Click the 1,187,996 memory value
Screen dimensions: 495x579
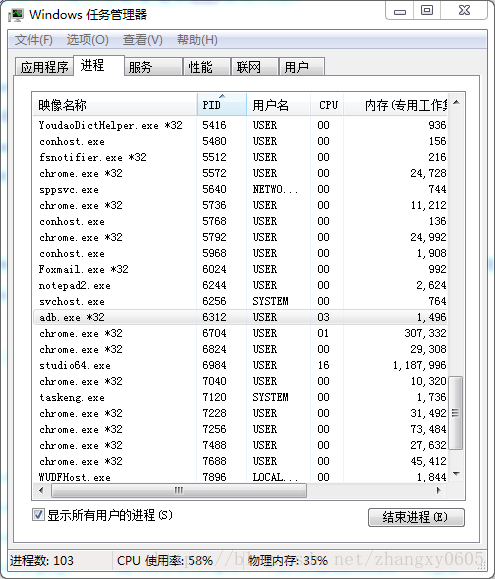click(x=419, y=366)
